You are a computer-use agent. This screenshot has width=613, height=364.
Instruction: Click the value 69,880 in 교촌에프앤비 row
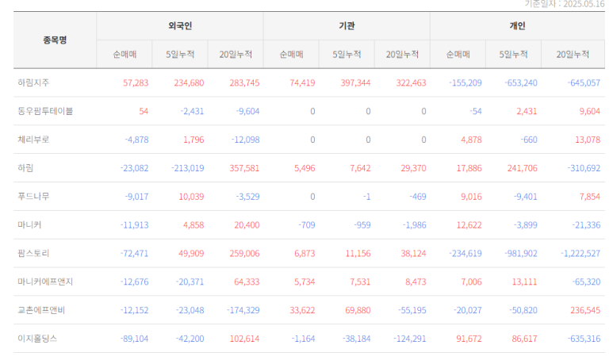pyautogui.click(x=358, y=310)
